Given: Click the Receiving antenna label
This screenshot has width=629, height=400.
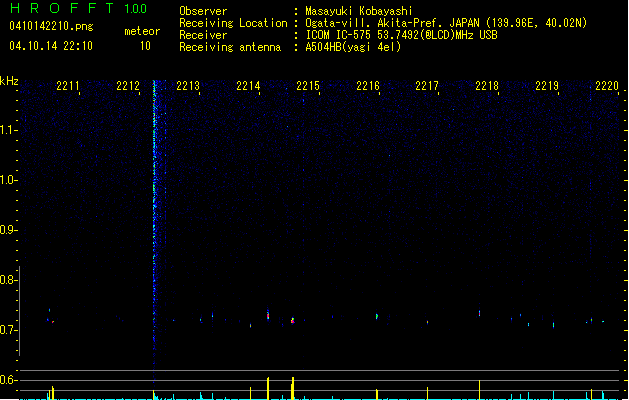Looking at the screenshot, I should [x=230, y=47].
